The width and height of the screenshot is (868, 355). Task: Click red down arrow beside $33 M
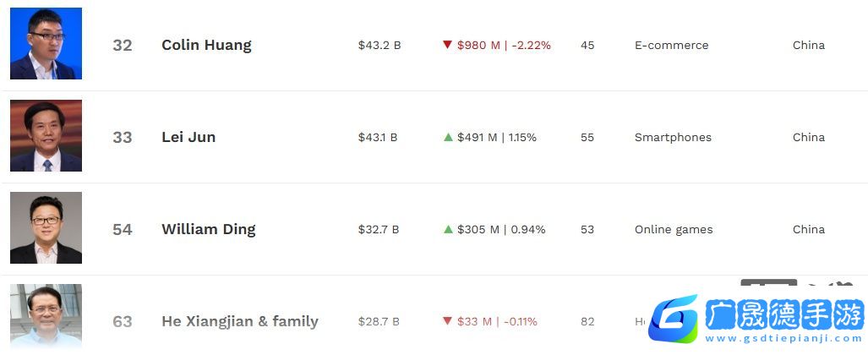click(x=448, y=320)
